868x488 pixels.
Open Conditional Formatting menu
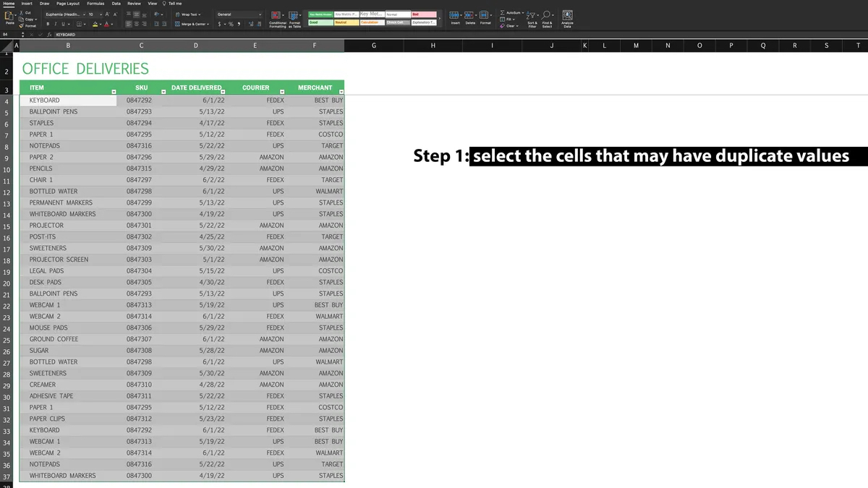point(278,17)
